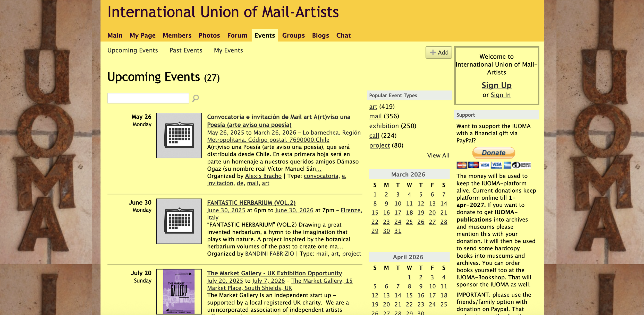Go to the Past Events subtab

click(186, 50)
